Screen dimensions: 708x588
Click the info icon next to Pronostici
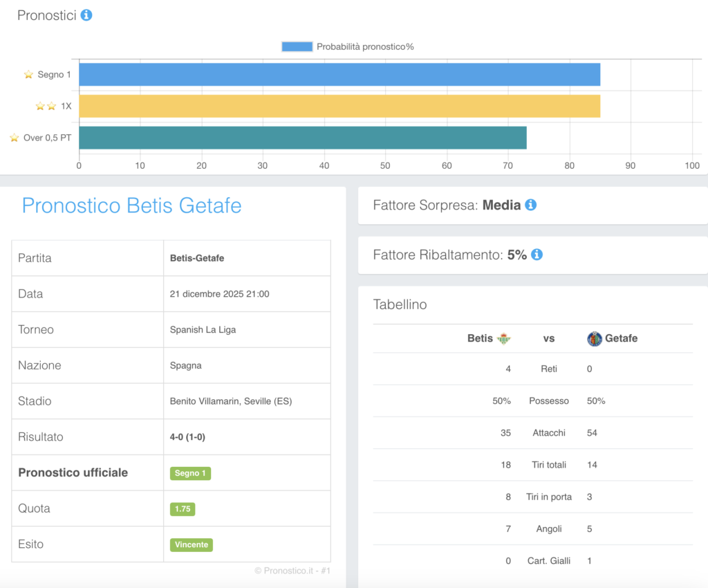[x=86, y=15]
